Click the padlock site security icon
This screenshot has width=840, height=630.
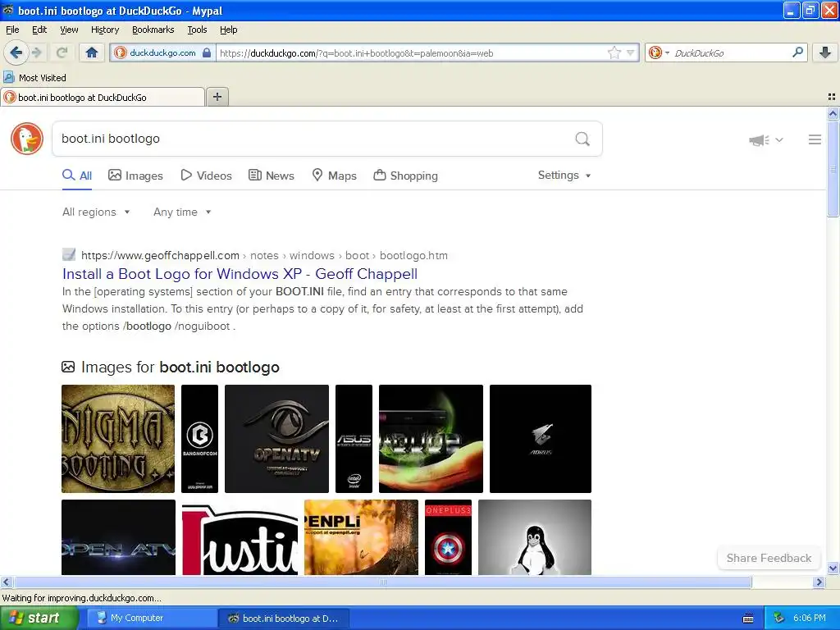click(x=207, y=52)
